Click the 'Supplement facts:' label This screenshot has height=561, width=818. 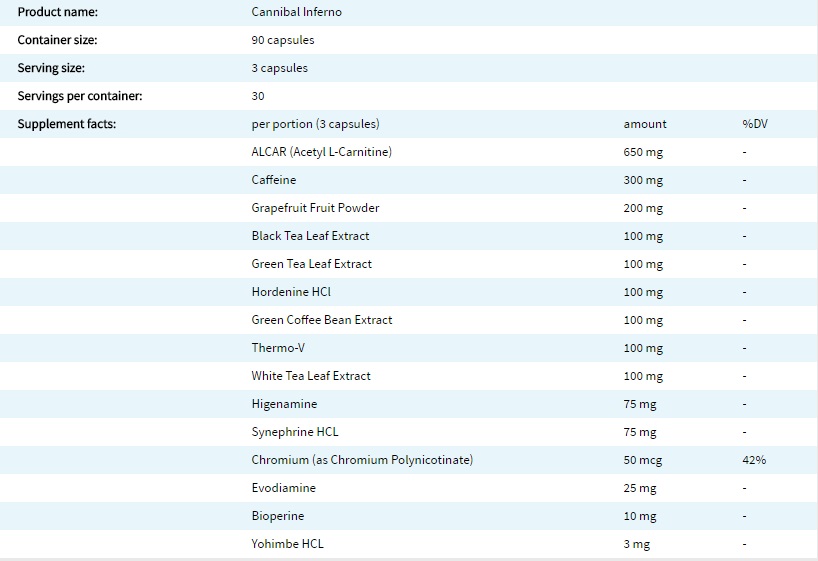pos(67,124)
